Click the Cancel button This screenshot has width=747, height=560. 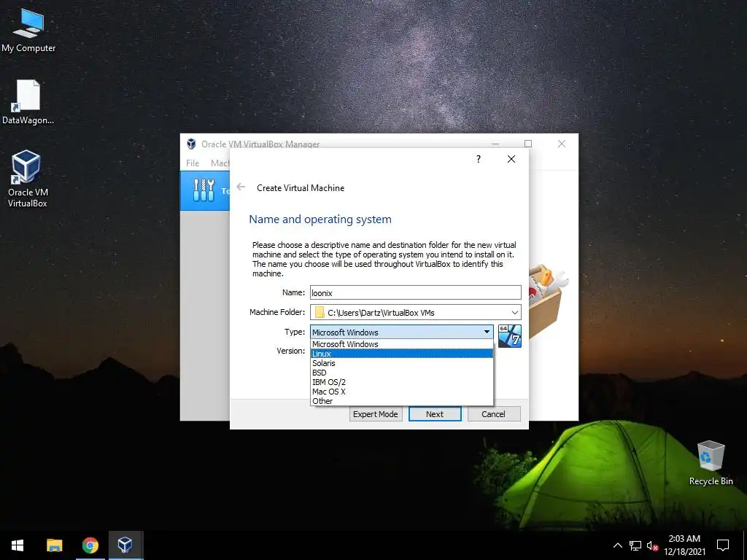coord(494,414)
